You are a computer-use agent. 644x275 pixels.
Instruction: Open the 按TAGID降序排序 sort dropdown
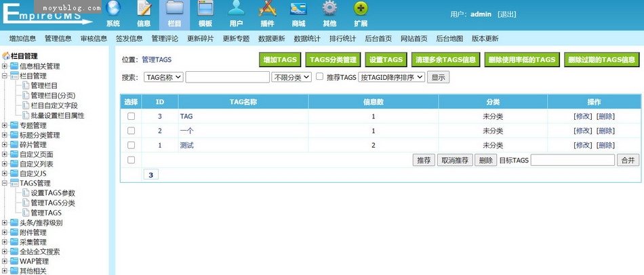tap(391, 77)
